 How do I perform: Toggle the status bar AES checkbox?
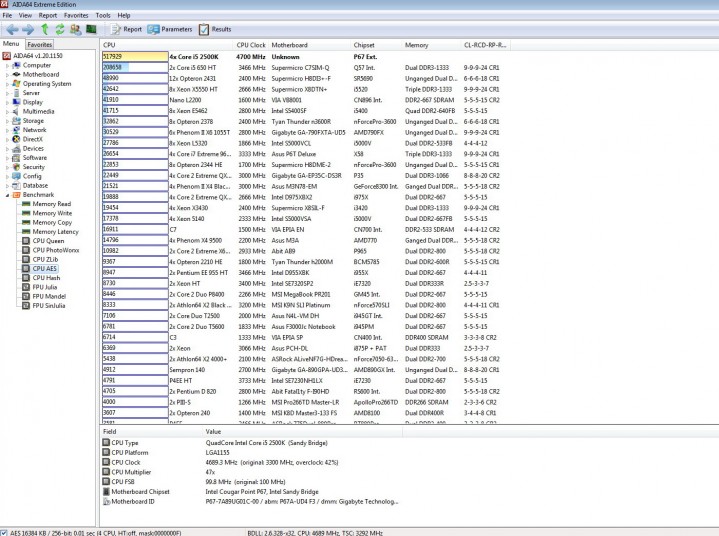pyautogui.click(x=4, y=533)
